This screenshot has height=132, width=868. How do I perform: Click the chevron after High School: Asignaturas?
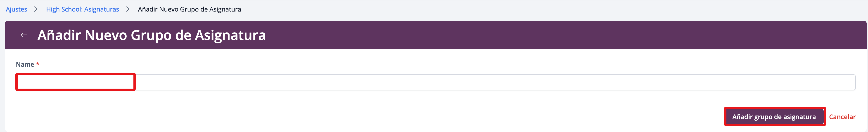pyautogui.click(x=128, y=9)
